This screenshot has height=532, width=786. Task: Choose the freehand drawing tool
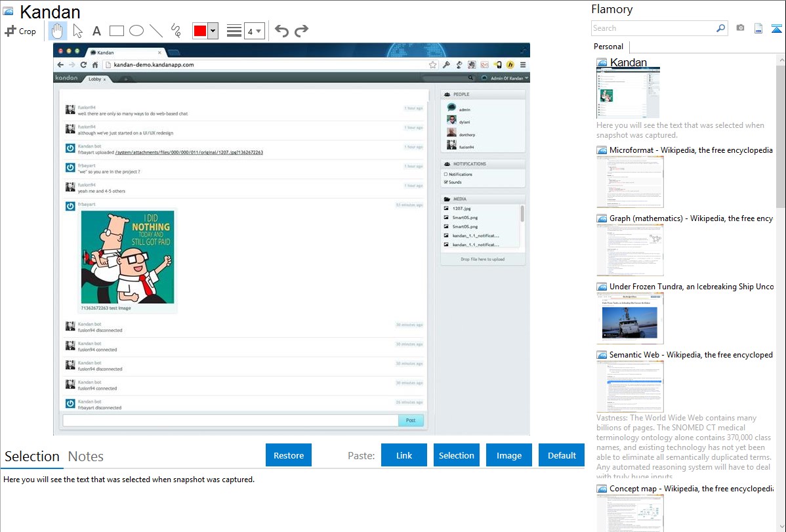click(x=175, y=31)
